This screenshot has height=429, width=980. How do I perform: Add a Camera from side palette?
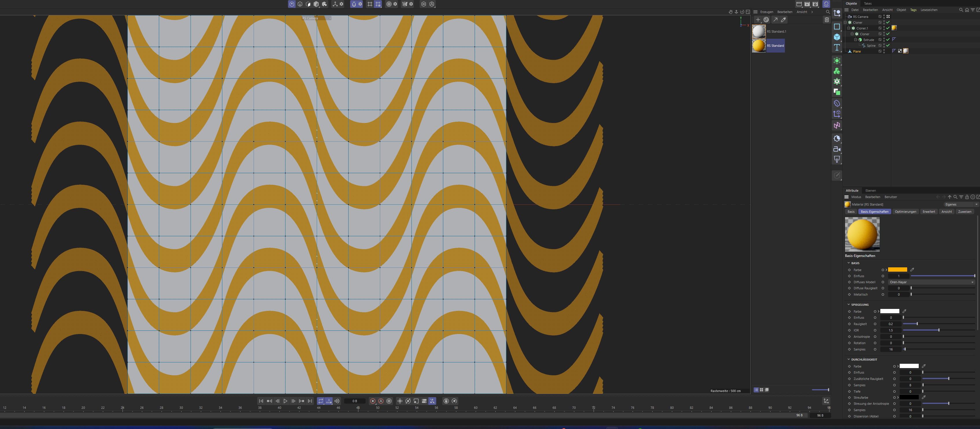point(837,149)
